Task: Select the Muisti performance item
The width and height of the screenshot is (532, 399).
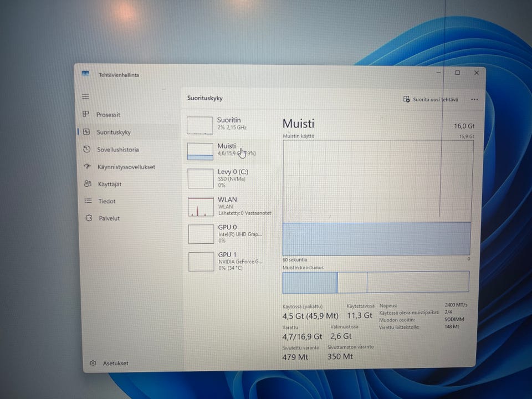Action: tap(228, 151)
